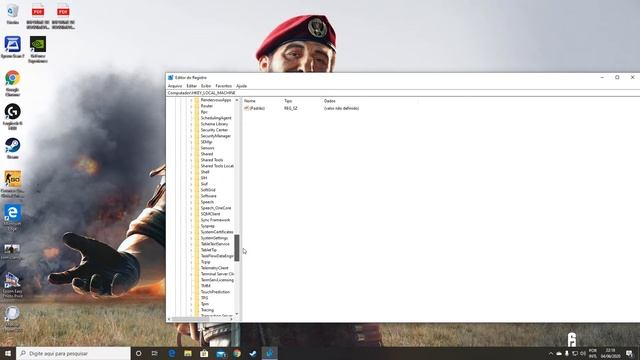Image resolution: width=640 pixels, height=360 pixels.
Task: Expand the Speech_OneCore key
Action: click(x=191, y=208)
